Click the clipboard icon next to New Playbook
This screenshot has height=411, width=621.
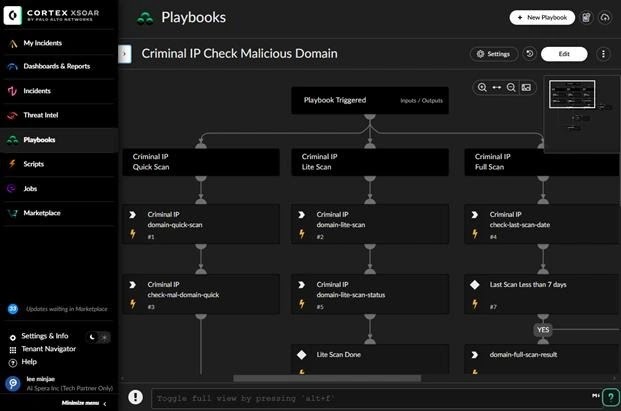point(586,18)
